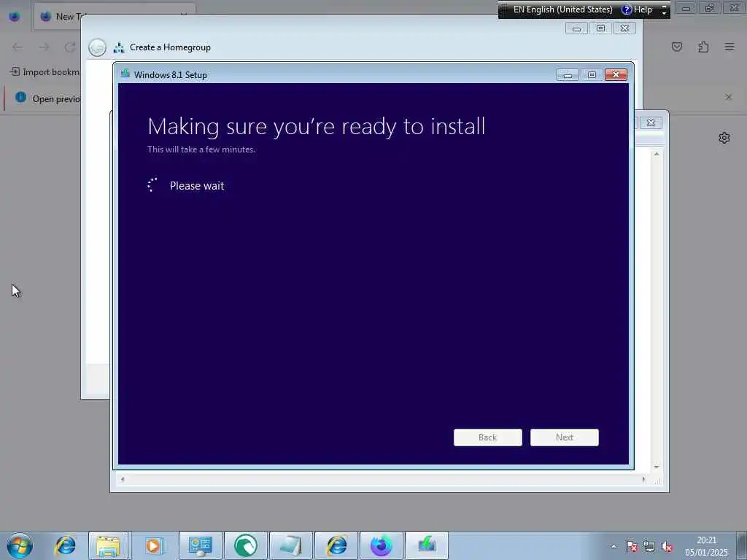Switch to Firefox from the taskbar
747x560 pixels.
382,545
